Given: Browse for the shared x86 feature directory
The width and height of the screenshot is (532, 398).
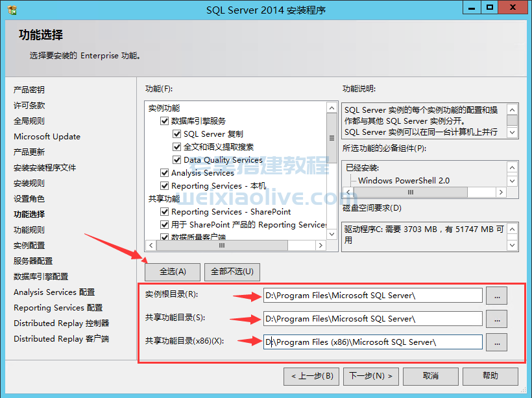Looking at the screenshot, I should coord(496,342).
